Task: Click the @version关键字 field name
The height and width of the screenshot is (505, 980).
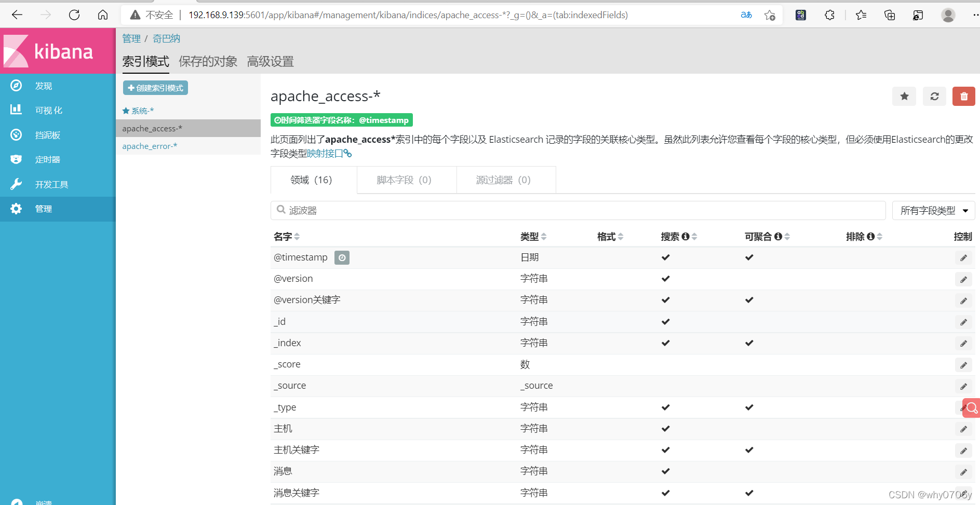Action: (307, 300)
